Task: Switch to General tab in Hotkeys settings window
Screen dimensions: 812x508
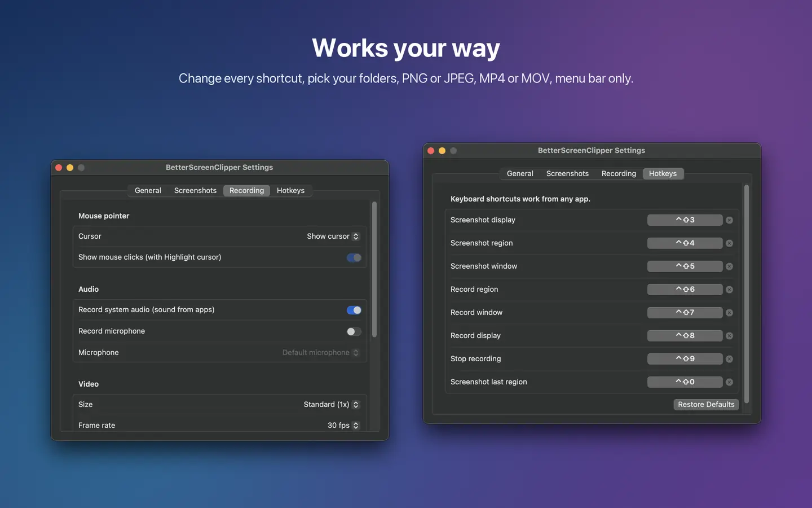Action: point(520,174)
